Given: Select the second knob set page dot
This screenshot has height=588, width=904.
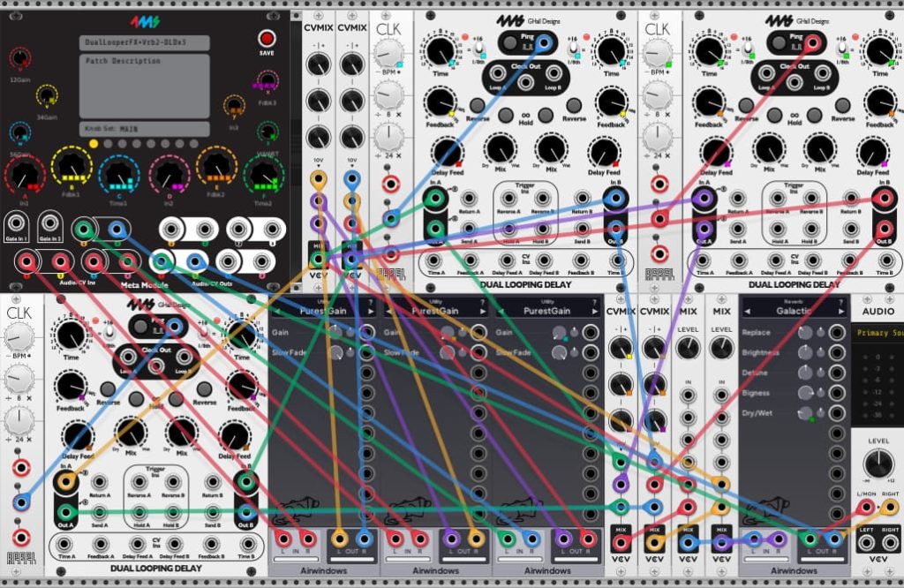Looking at the screenshot, I should pos(108,144).
